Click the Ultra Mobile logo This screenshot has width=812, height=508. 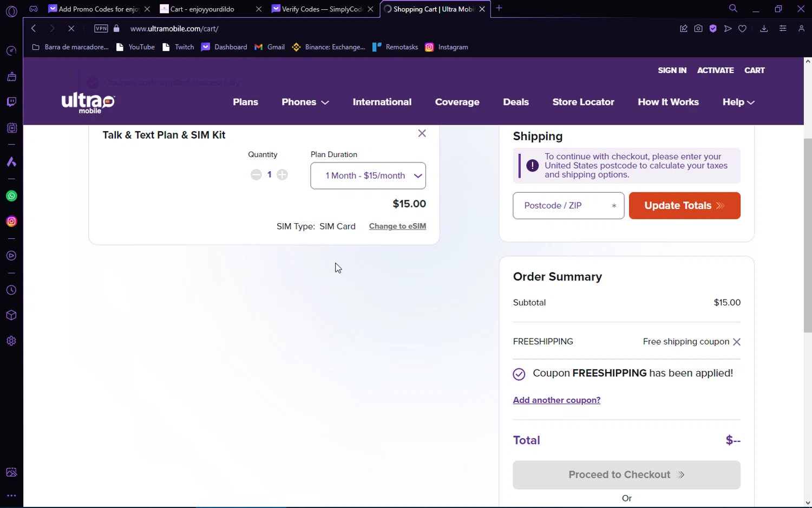(x=88, y=102)
